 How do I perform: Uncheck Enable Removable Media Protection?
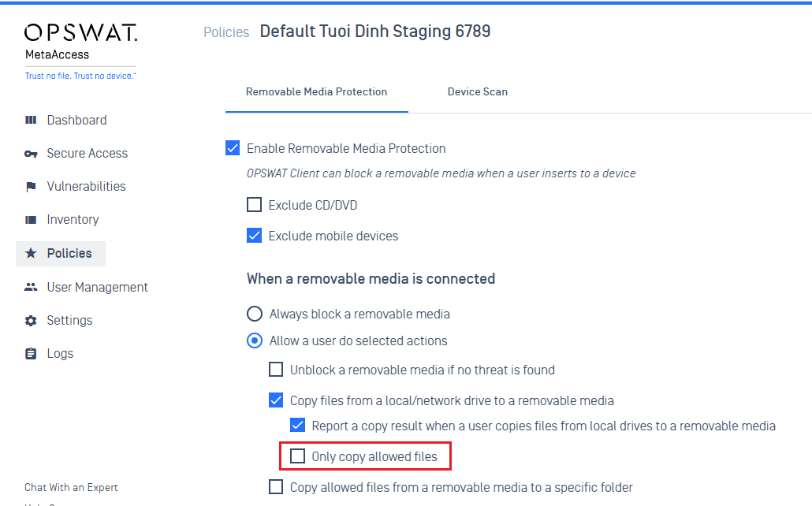coord(233,148)
